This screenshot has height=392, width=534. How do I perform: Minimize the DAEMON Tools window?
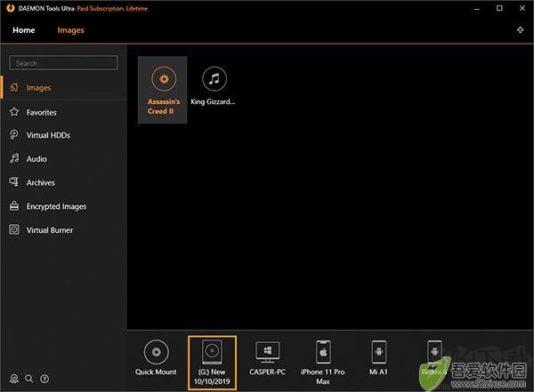click(477, 9)
